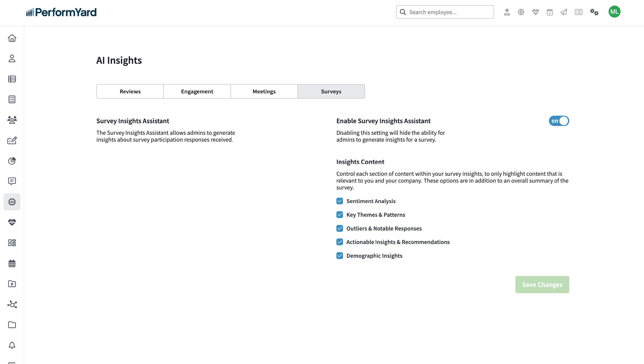Screen dimensions: 644x364
Task: Click the globe icon in top bar
Action: 521,12
